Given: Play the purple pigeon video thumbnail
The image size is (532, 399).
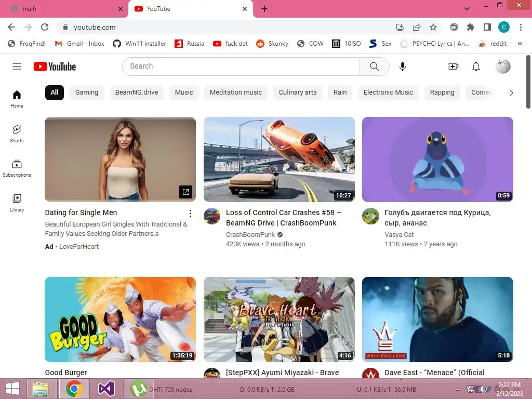Looking at the screenshot, I should 437,159.
